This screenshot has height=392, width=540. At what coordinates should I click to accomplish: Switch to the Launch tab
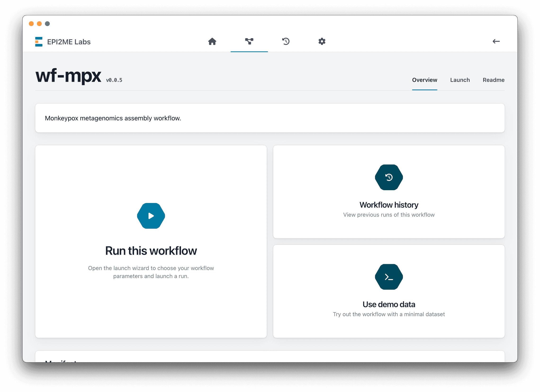click(460, 80)
